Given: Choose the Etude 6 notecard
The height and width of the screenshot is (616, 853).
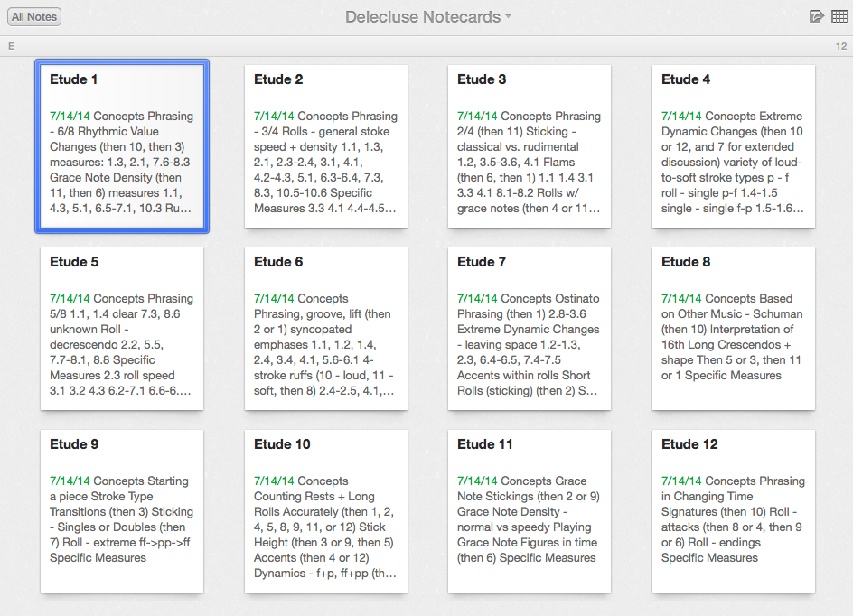Looking at the screenshot, I should pyautogui.click(x=326, y=329).
